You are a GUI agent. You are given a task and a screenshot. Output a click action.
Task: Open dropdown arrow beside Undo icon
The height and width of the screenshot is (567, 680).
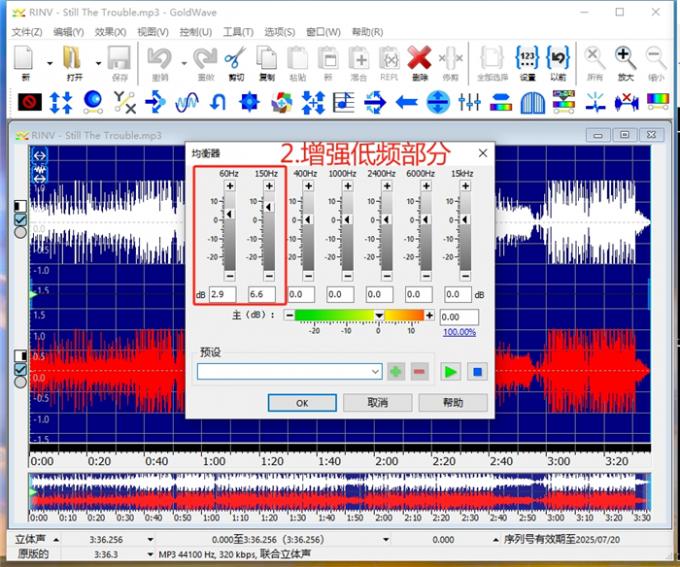(184, 63)
